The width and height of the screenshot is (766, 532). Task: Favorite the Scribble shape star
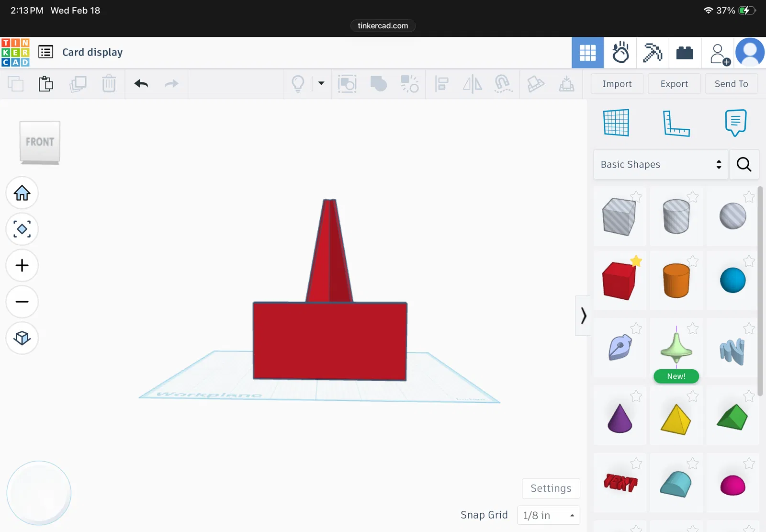636,328
